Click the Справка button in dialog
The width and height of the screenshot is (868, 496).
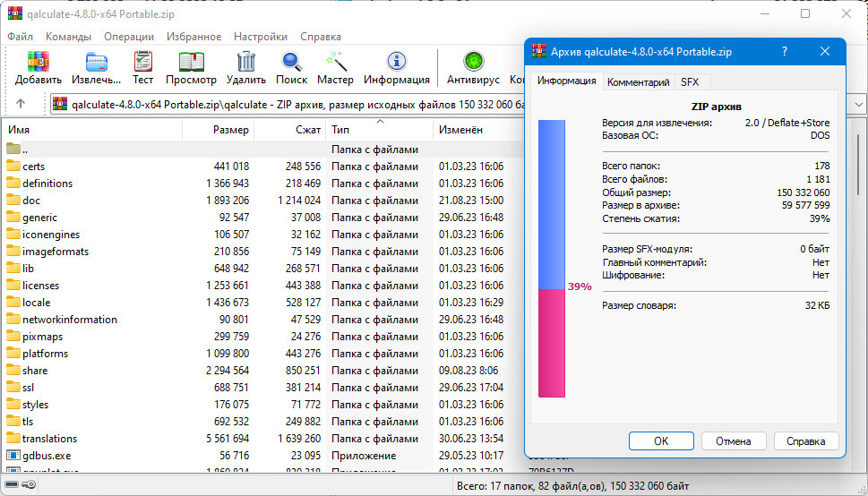coord(805,440)
